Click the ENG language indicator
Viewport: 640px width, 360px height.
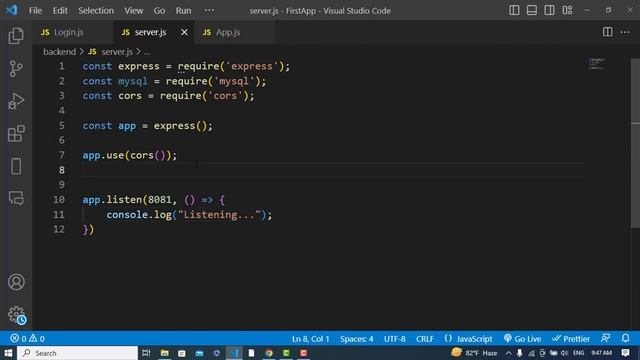click(x=578, y=353)
